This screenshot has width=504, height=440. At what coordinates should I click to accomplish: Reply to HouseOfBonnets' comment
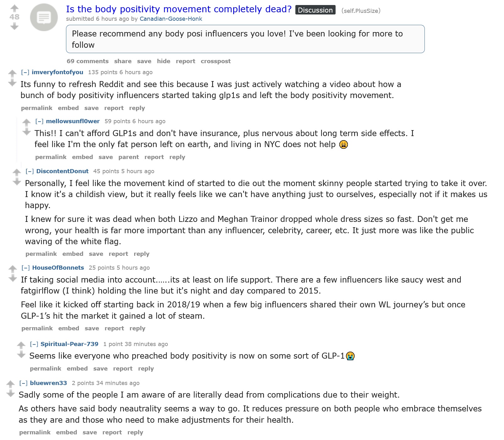(x=137, y=328)
